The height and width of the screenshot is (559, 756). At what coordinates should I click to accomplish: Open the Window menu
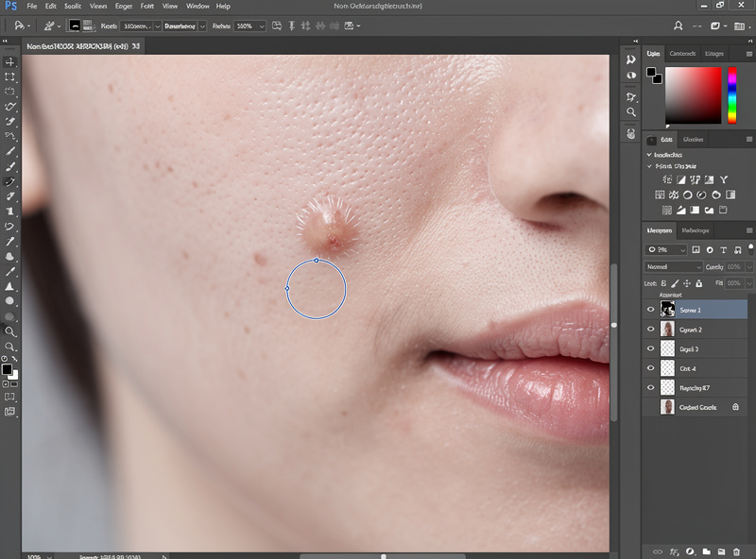[x=198, y=7]
